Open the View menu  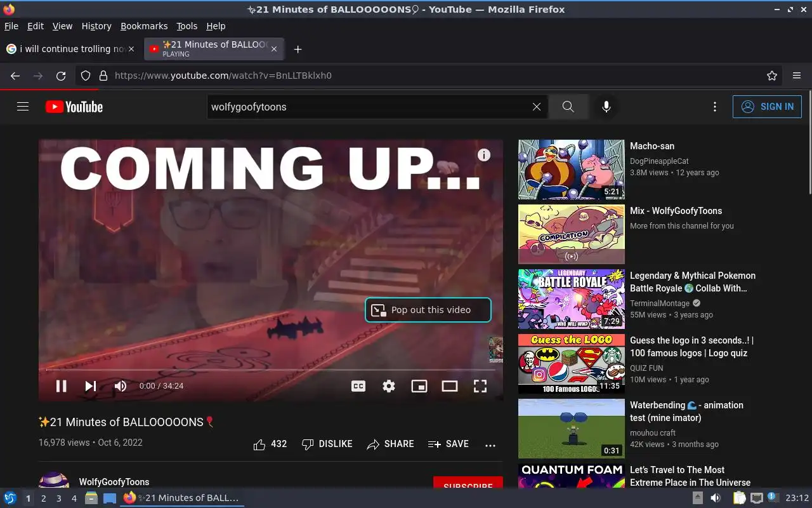[62, 26]
